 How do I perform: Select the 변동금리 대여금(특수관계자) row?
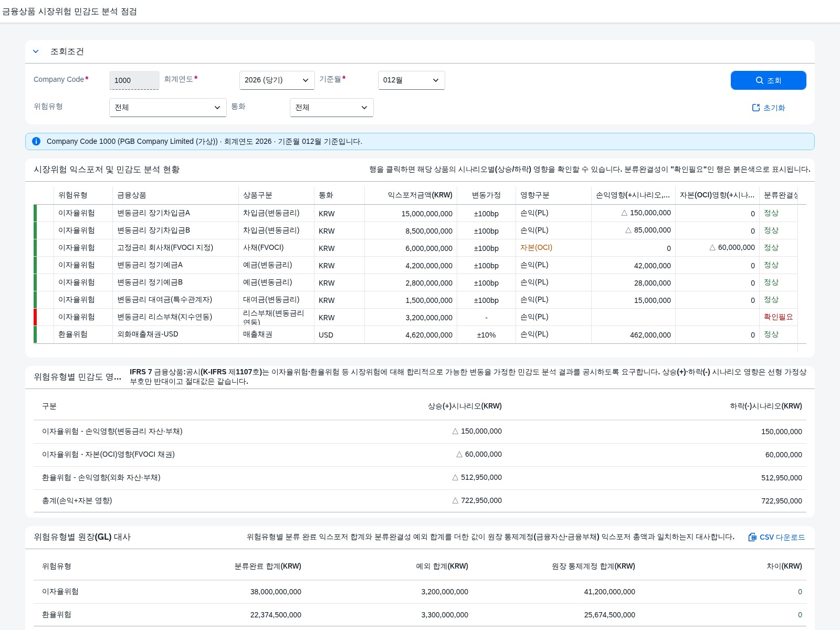pos(416,300)
